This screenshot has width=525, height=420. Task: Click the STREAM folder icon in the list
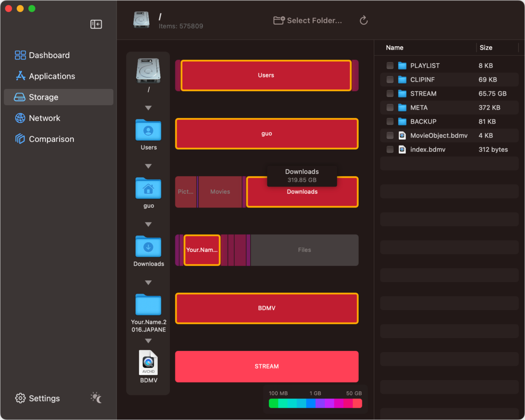[402, 94]
